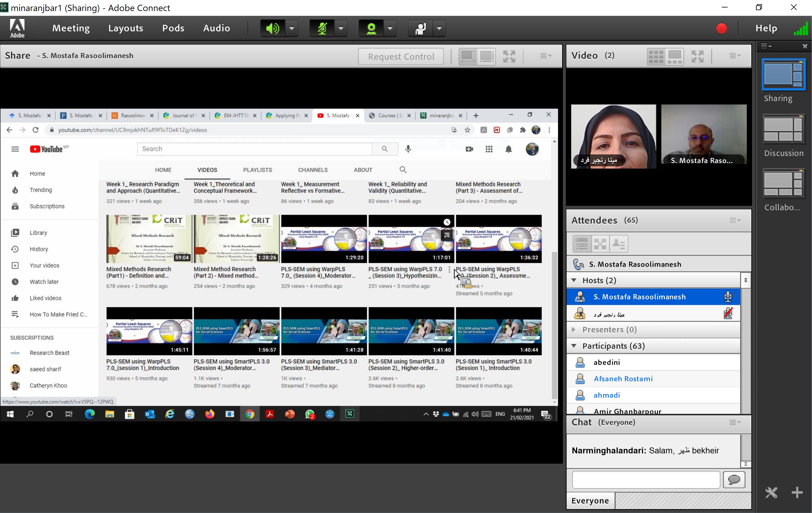Open speaker options dropdown arrow
812x513 pixels.
click(292, 28)
